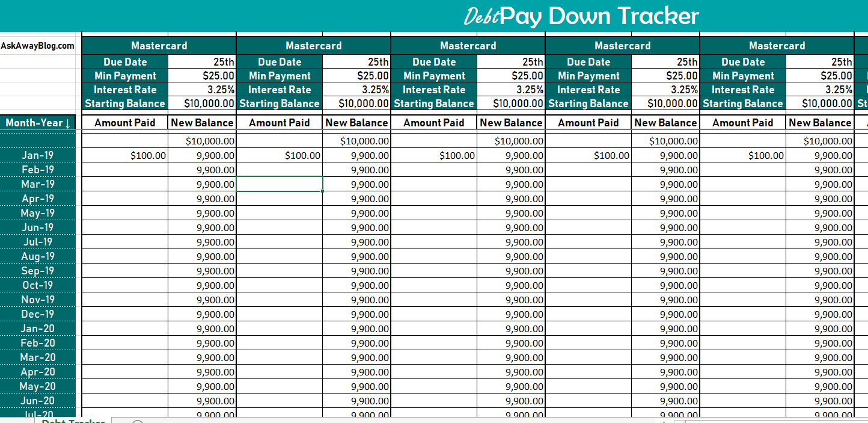Click the Jan-19 month label

click(37, 155)
